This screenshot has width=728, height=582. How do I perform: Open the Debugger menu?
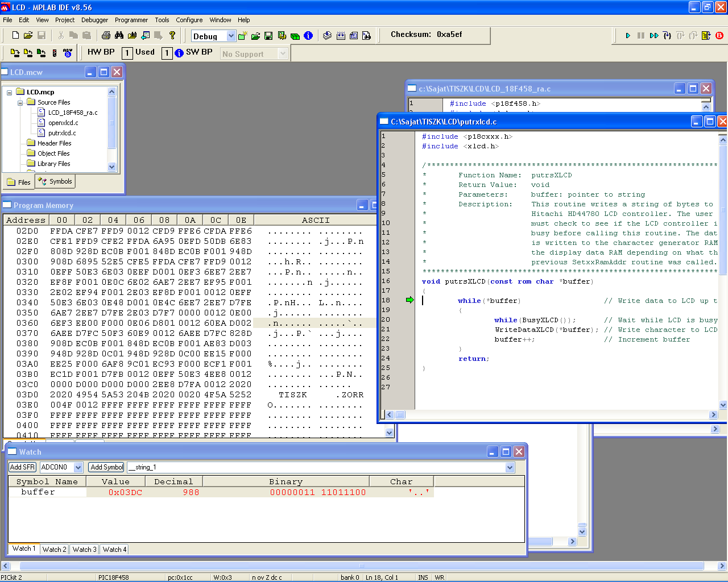[94, 20]
